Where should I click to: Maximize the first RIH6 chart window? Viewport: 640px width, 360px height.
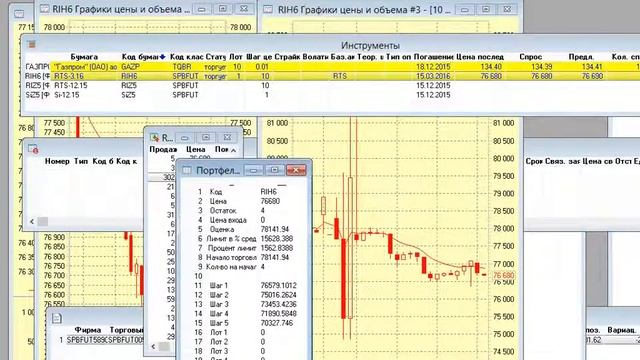coord(222,9)
